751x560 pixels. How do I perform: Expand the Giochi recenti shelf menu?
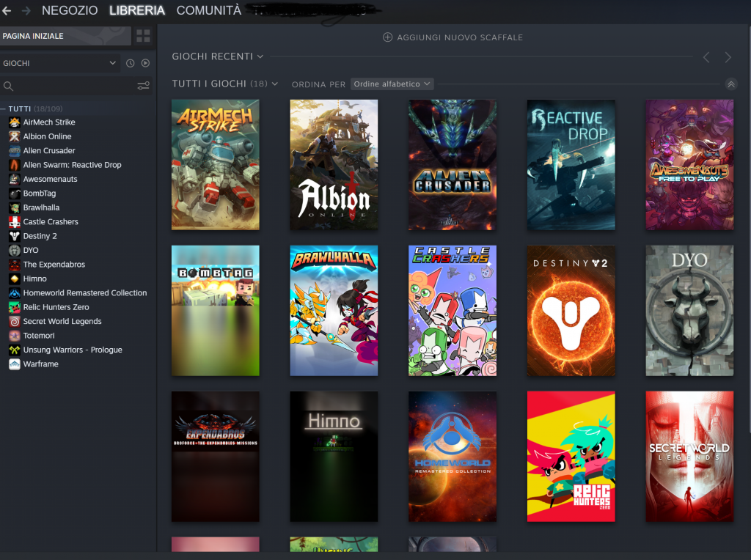[260, 56]
